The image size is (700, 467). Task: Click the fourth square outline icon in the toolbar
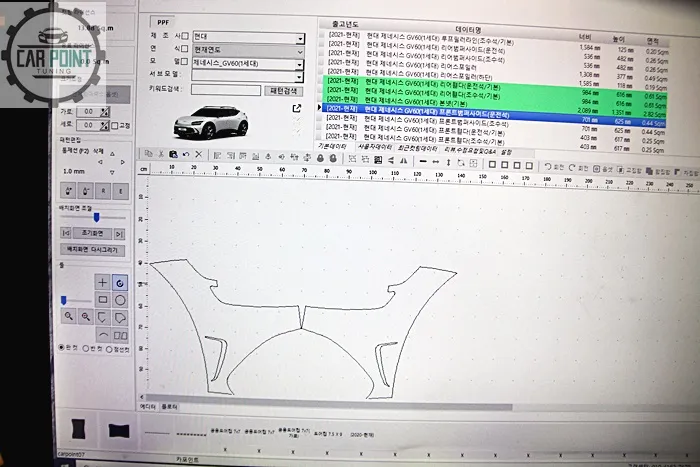529,166
